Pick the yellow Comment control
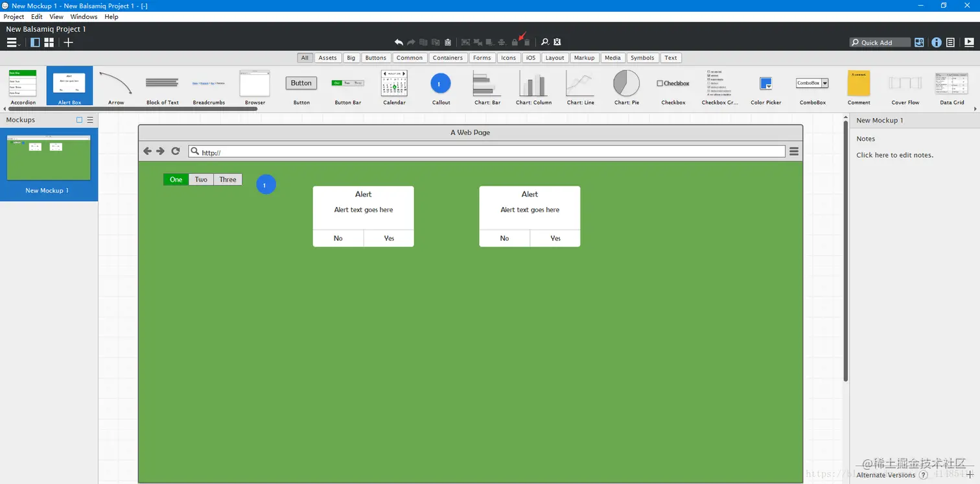This screenshot has width=980, height=484. click(x=859, y=87)
